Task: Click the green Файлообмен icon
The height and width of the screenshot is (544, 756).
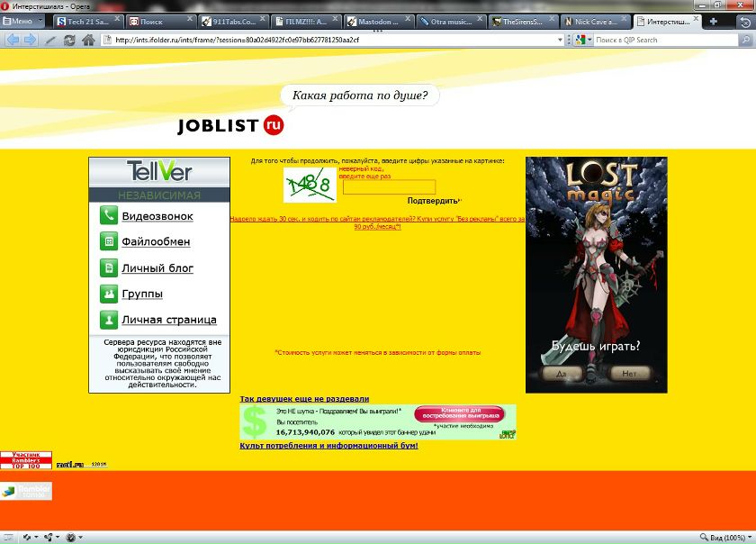Action: (108, 241)
